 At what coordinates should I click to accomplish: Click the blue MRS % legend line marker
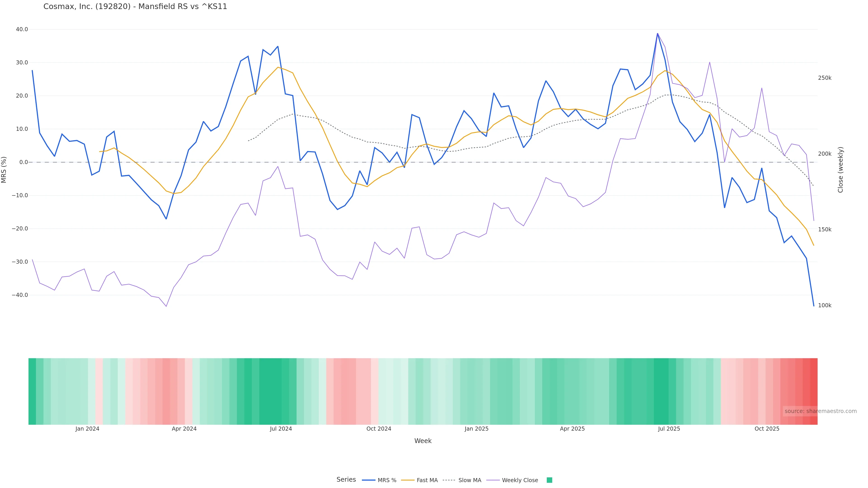[x=368, y=480]
